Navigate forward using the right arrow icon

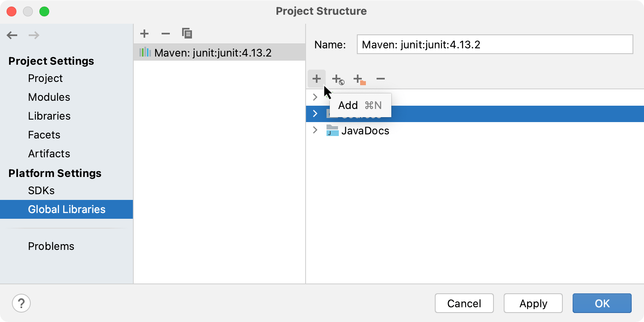click(34, 35)
